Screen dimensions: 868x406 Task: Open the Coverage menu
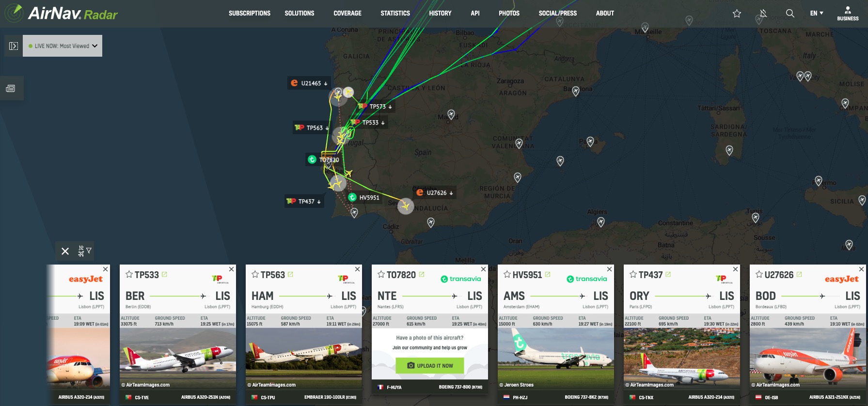[x=347, y=14]
